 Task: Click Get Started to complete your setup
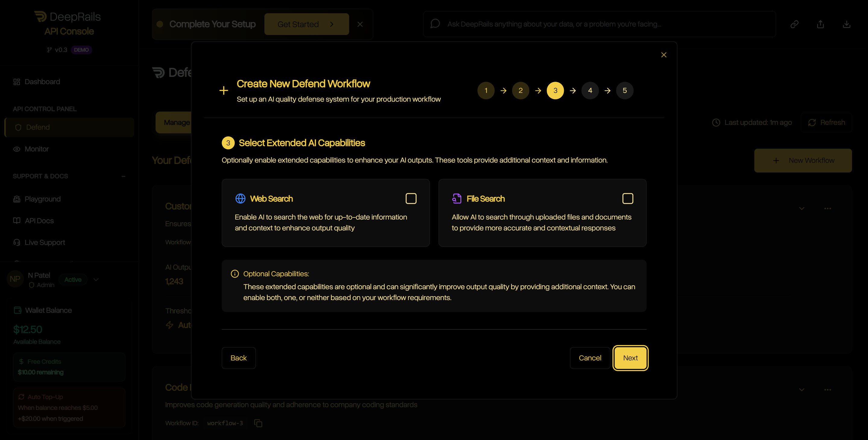pos(307,24)
